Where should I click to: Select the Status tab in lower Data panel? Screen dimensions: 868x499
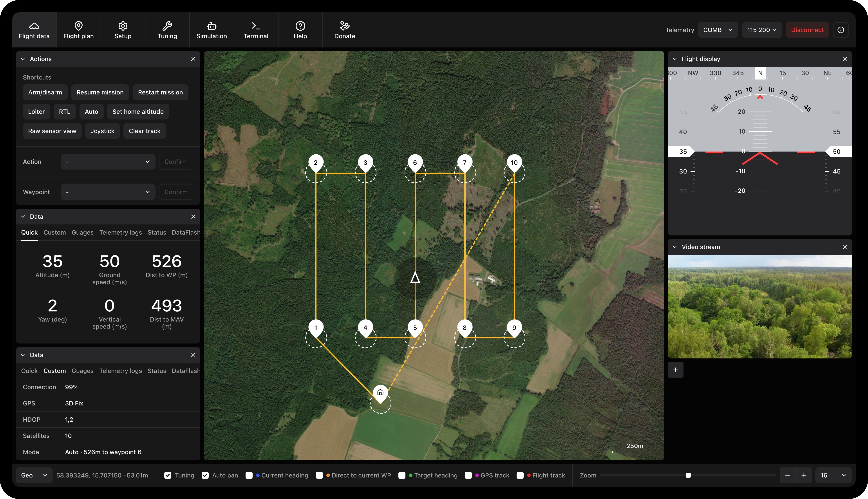click(157, 371)
